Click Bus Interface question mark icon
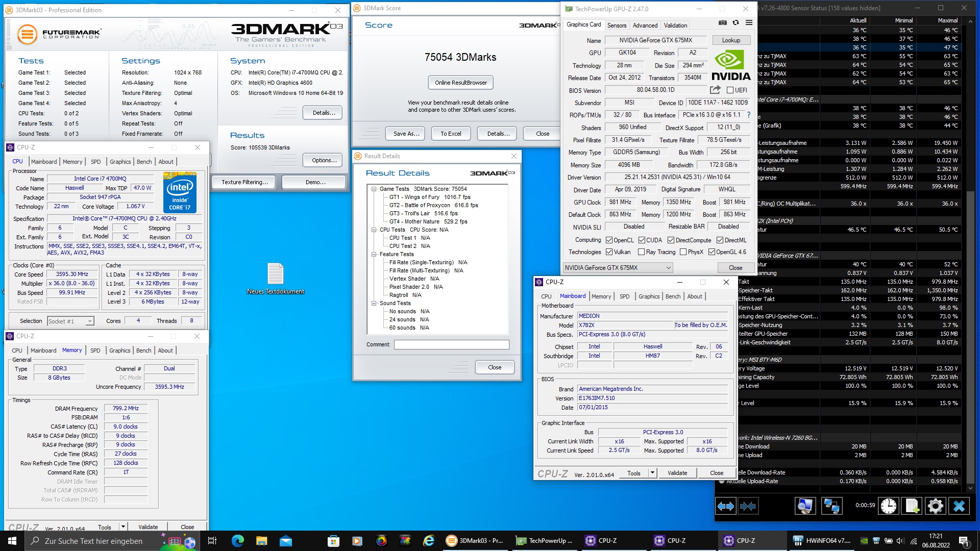The image size is (980, 551). click(749, 115)
